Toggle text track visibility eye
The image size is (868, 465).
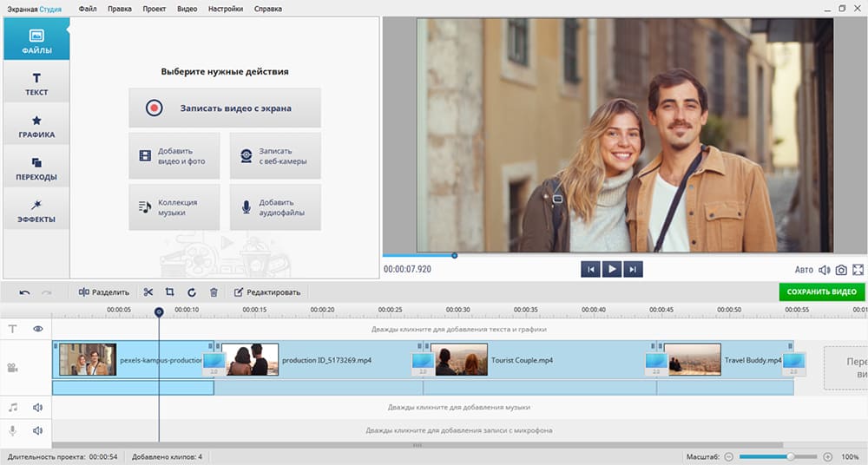38,329
